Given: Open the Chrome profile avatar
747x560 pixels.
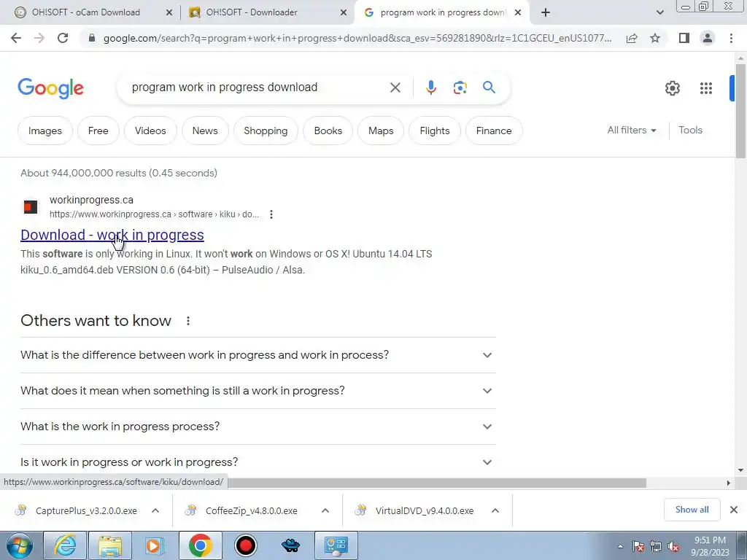Looking at the screenshot, I should (708, 38).
